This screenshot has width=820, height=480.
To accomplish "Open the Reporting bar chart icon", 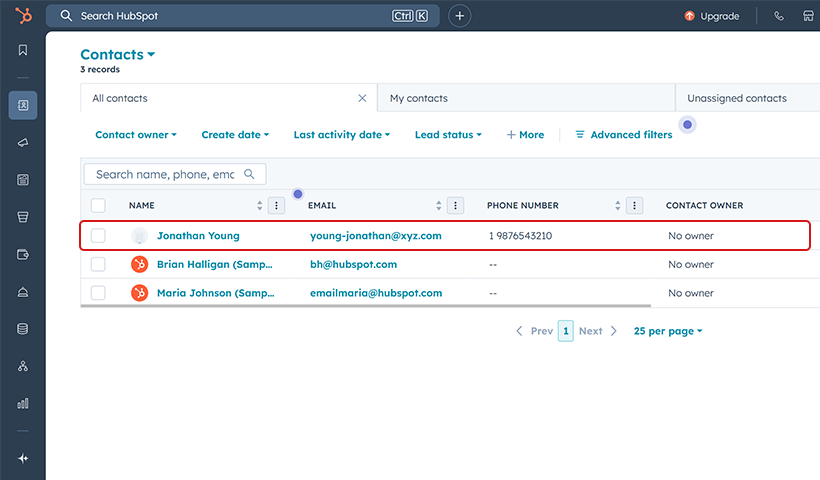I will 22,403.
